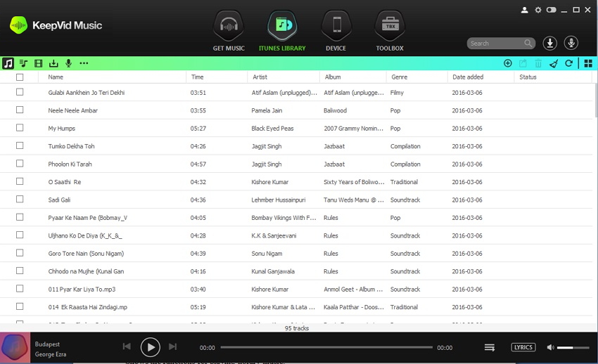This screenshot has width=598, height=364.
Task: Click the round record microphone button near search
Action: click(571, 44)
